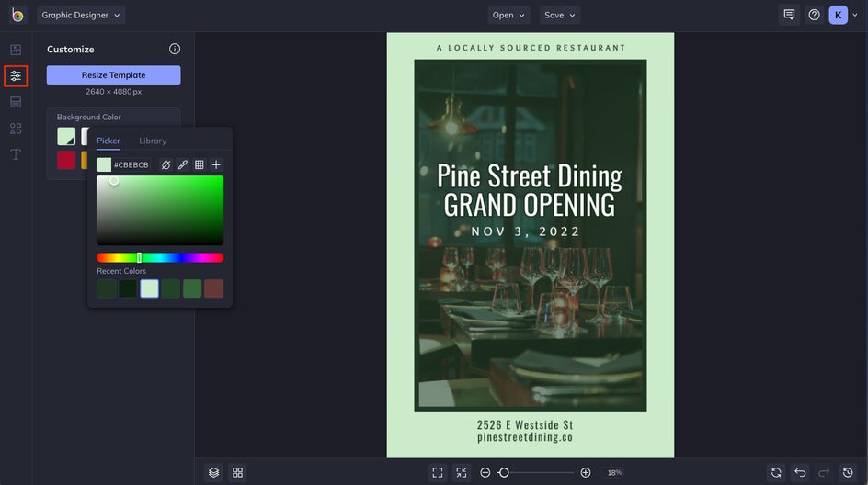This screenshot has width=868, height=485.
Task: Select the red background color swatch
Action: (x=66, y=160)
